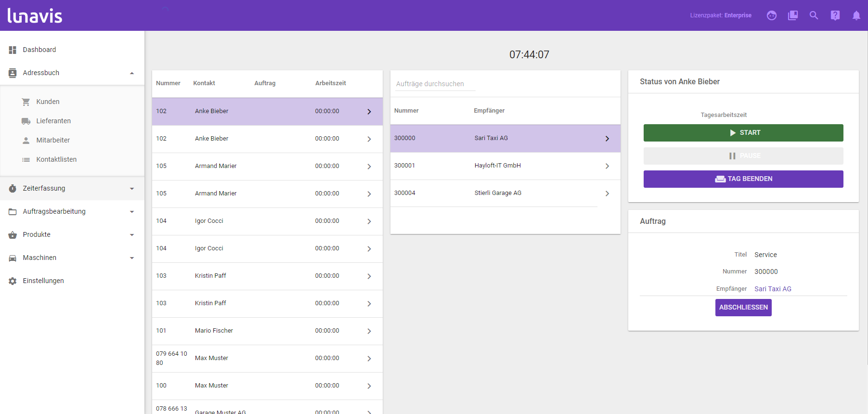Collapse the Adressbuch menu section
The image size is (868, 414).
[131, 73]
